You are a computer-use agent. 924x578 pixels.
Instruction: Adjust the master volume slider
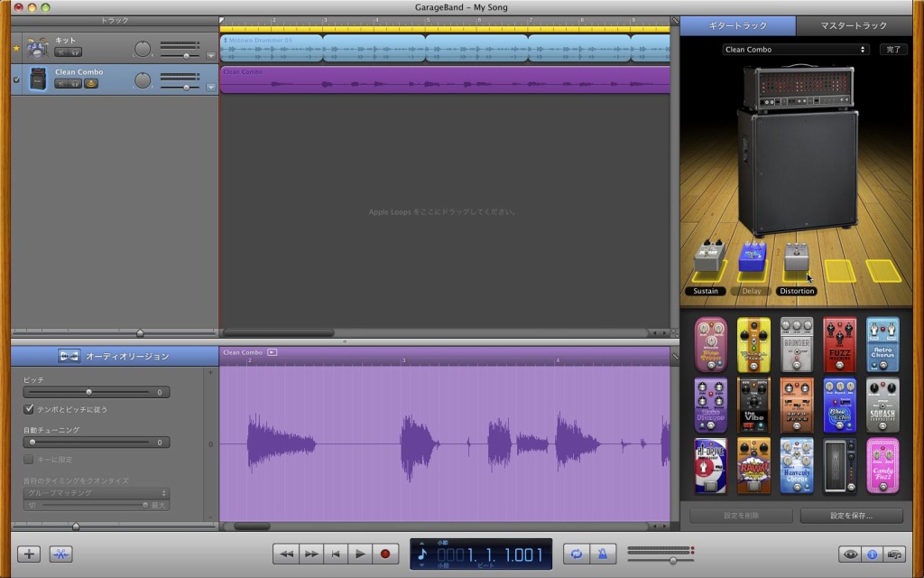point(673,560)
